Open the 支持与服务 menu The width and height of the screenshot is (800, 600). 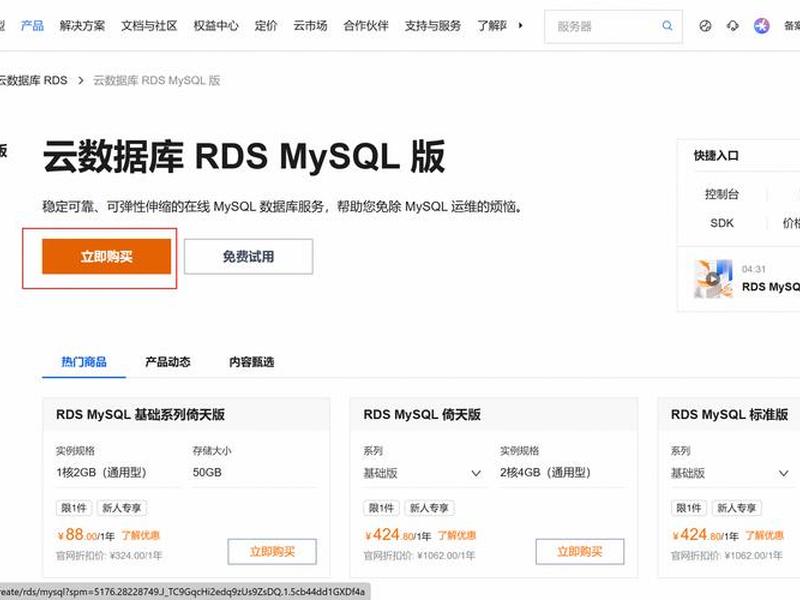[433, 26]
